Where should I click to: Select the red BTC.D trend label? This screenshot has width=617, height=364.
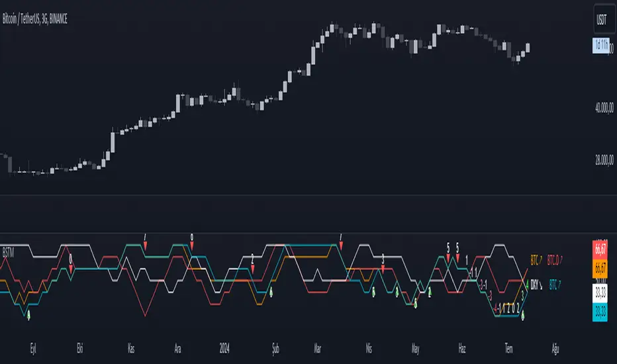555,260
